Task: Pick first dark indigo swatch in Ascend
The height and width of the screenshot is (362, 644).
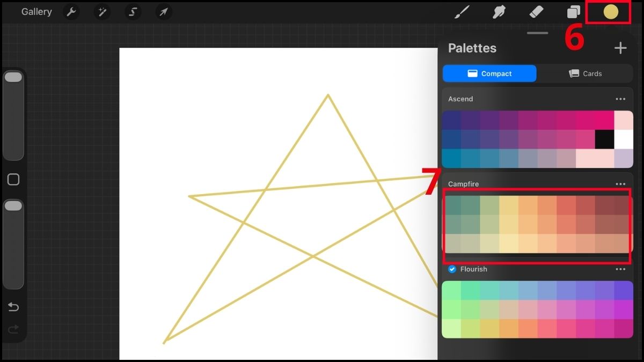Action: [x=451, y=120]
